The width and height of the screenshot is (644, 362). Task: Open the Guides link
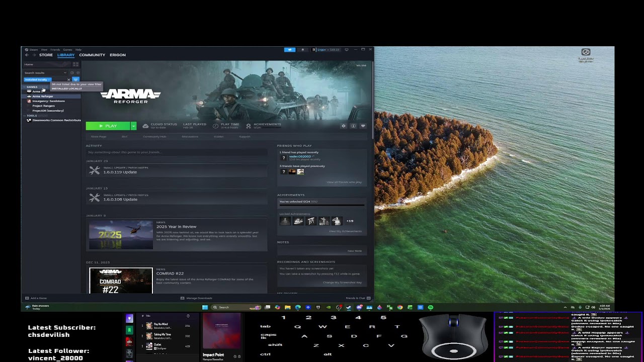tap(219, 137)
